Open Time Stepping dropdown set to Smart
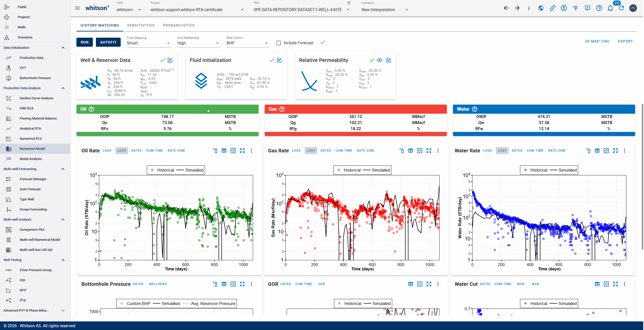Image resolution: width=644 pixels, height=330 pixels. (x=149, y=43)
